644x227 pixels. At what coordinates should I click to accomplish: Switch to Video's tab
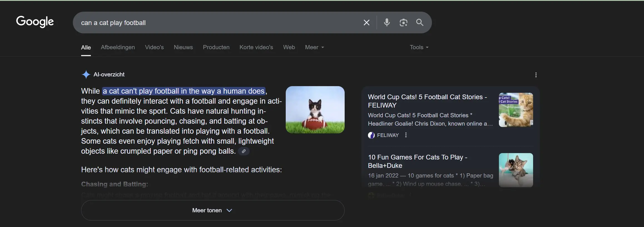154,47
